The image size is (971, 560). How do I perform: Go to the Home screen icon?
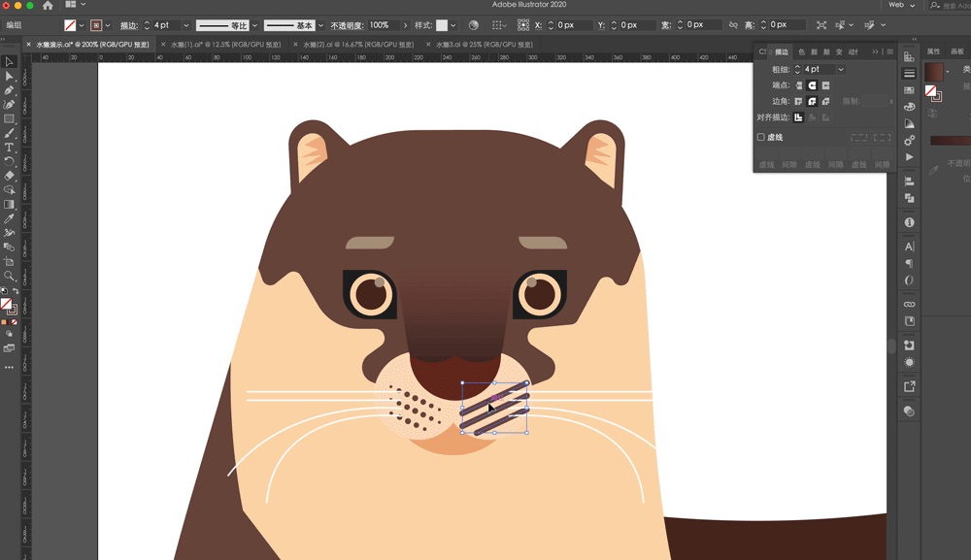pos(48,5)
